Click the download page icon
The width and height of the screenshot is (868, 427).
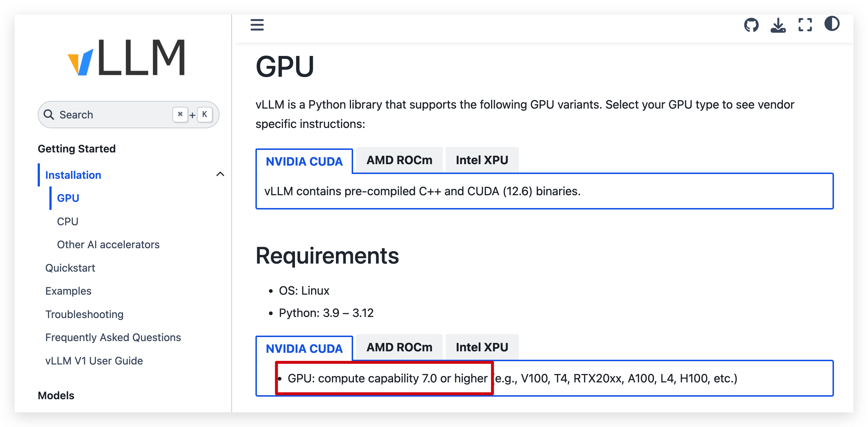tap(778, 25)
